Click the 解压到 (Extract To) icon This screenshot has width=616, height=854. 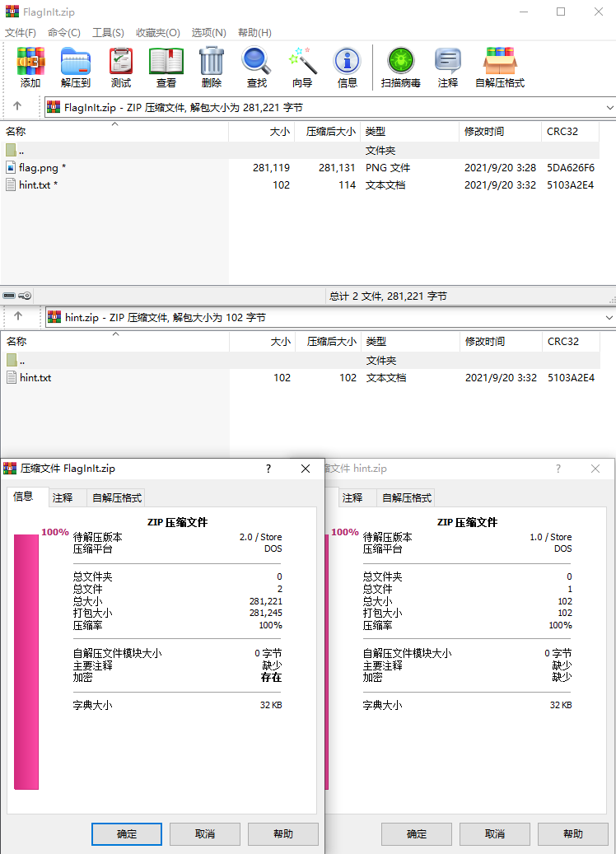point(76,67)
